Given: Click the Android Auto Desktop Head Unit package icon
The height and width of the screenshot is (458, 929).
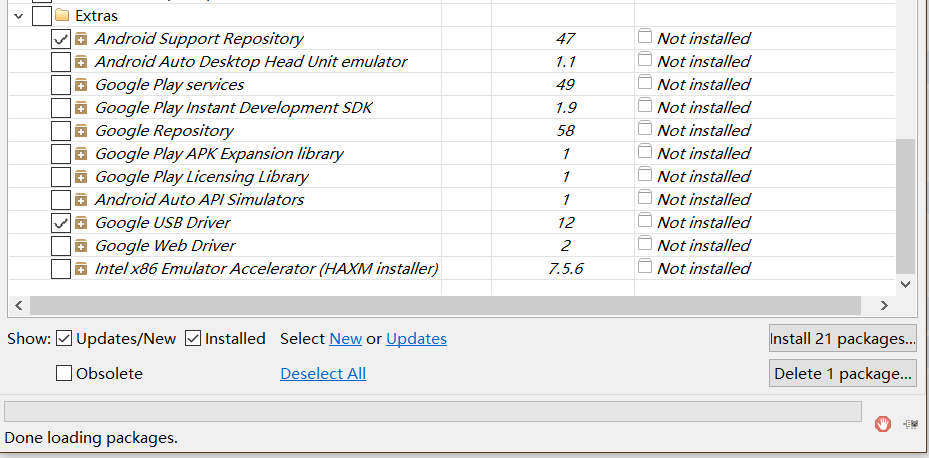Looking at the screenshot, I should (81, 62).
